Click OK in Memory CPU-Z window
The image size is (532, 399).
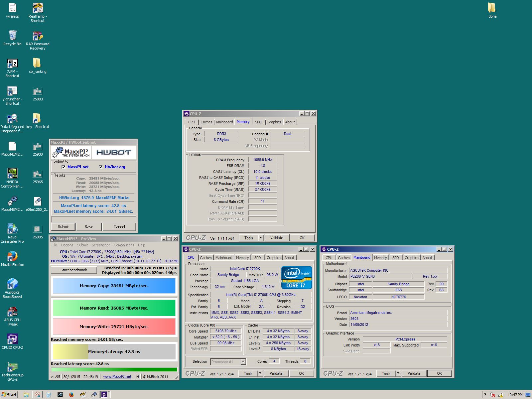coord(302,238)
